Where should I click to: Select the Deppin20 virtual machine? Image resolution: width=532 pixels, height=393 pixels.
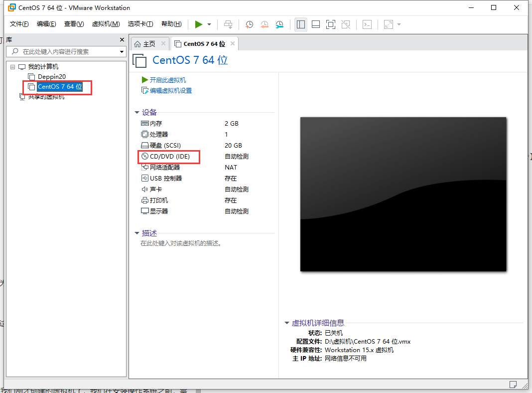(x=52, y=77)
